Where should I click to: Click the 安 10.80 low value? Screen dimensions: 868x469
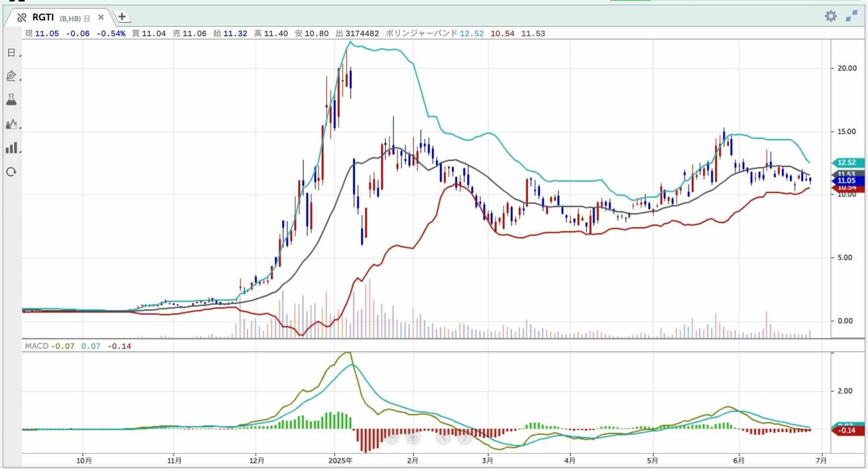click(312, 33)
